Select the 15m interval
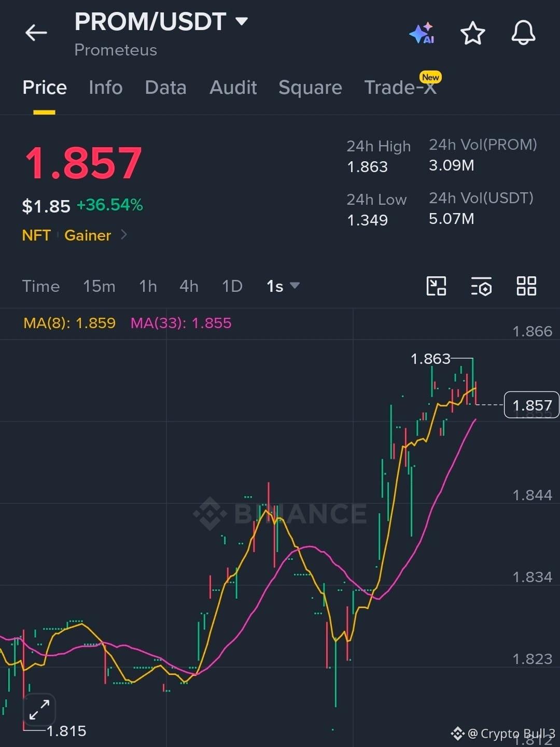The height and width of the screenshot is (747, 560). 99,286
